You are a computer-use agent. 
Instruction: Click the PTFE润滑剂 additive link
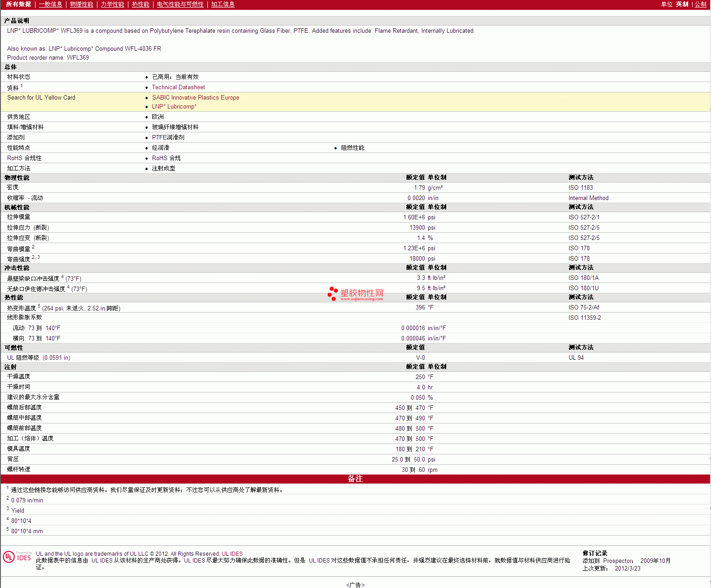pyautogui.click(x=168, y=138)
